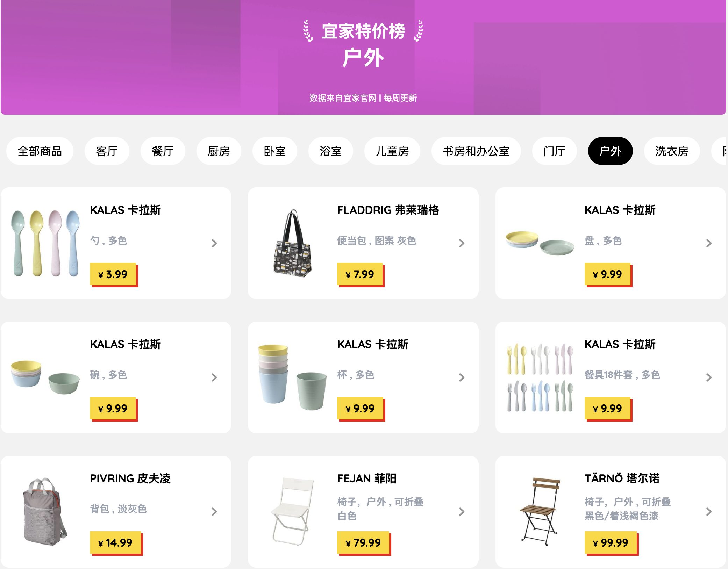Viewport: 728px width, 569px height.
Task: Select the 洗衣房 tab
Action: [x=672, y=151]
